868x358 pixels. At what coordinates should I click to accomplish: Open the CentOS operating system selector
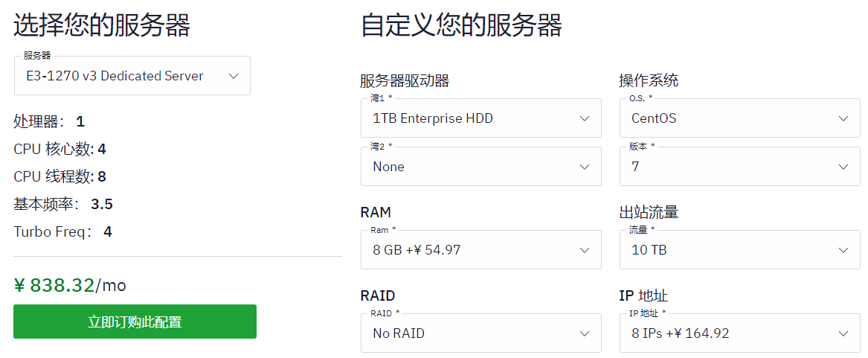[x=740, y=118]
